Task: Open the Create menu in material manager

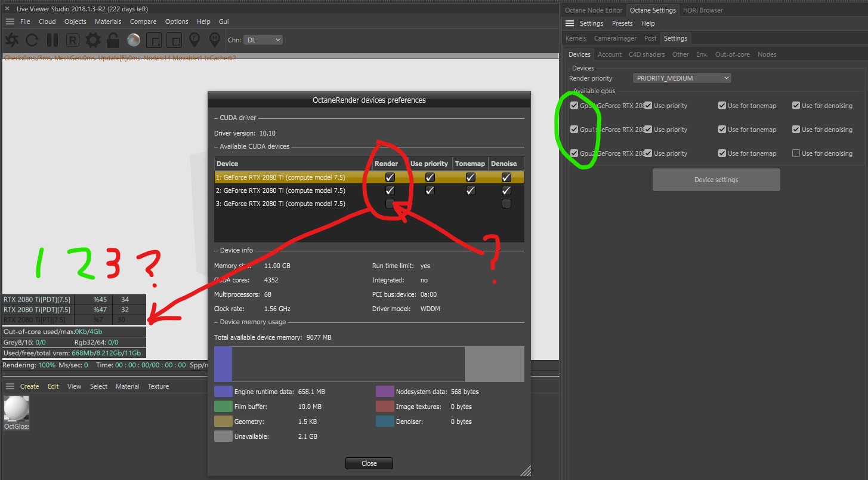Action: pyautogui.click(x=30, y=386)
